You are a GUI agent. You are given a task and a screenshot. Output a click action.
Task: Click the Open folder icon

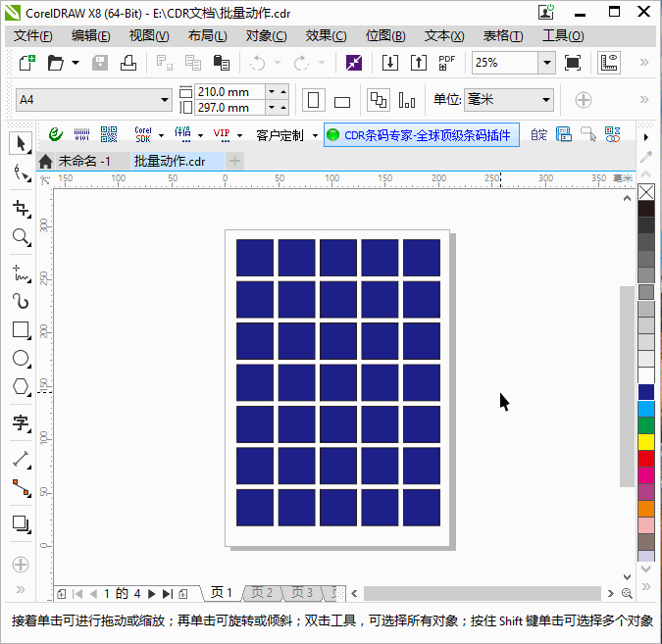pyautogui.click(x=55, y=63)
